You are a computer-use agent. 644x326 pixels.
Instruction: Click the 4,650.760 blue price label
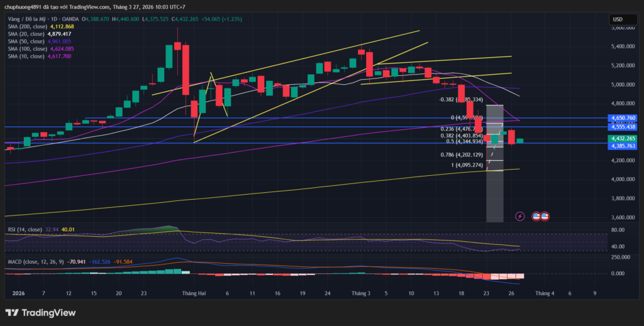coord(623,117)
